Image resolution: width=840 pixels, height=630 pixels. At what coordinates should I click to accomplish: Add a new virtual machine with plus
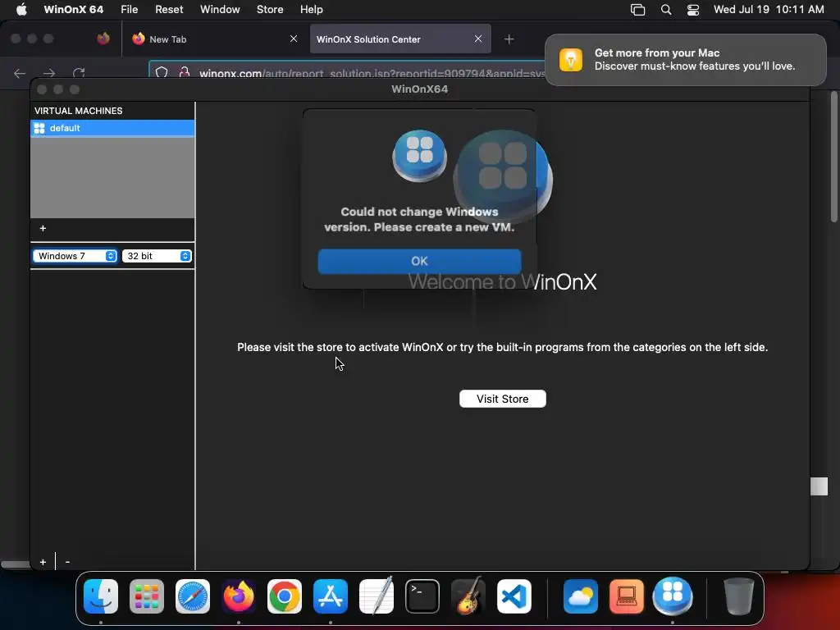pos(43,228)
